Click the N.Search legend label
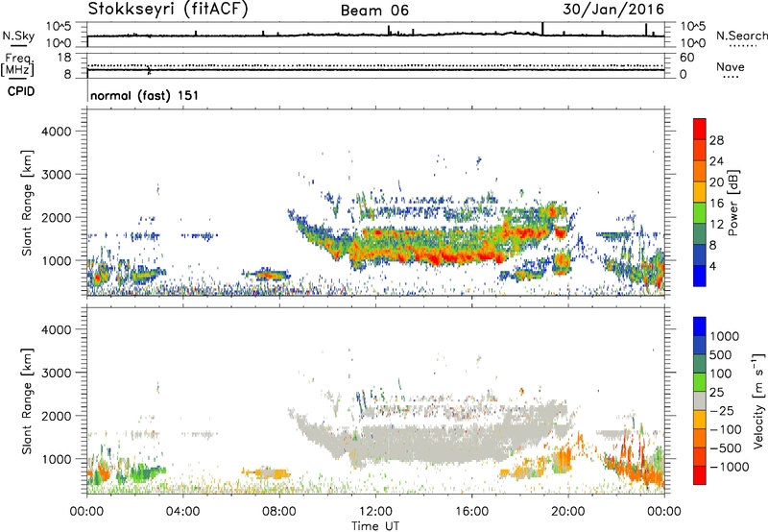 click(x=741, y=36)
